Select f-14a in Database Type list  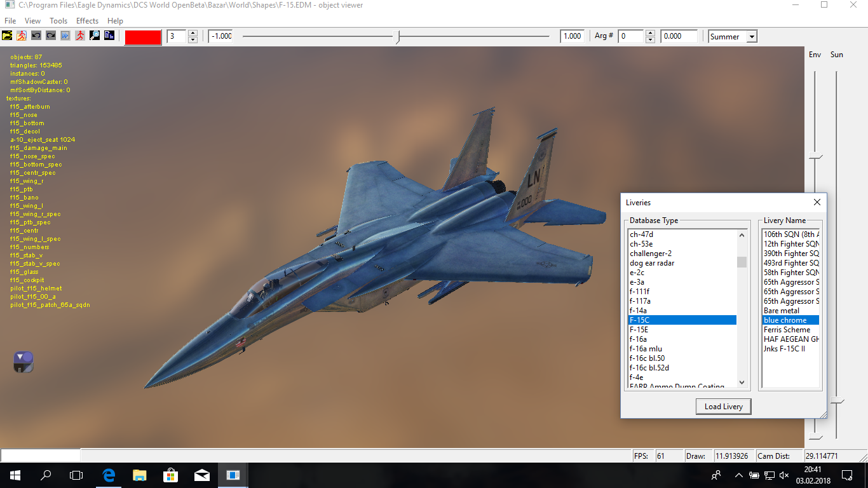click(x=682, y=311)
